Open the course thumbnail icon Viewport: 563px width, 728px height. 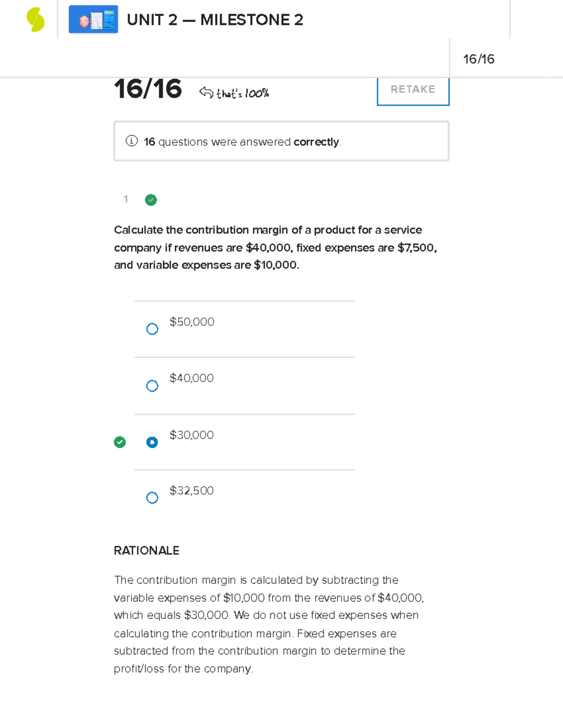point(93,20)
